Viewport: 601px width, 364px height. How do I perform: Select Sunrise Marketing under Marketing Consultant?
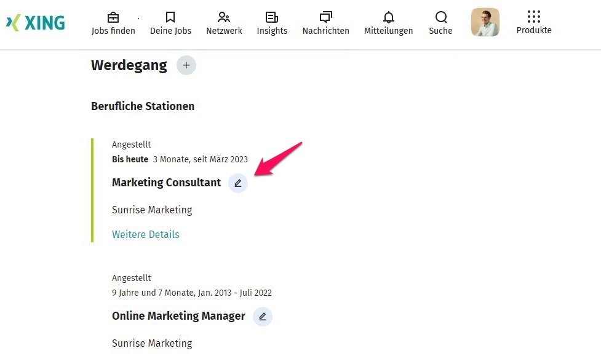coord(152,210)
